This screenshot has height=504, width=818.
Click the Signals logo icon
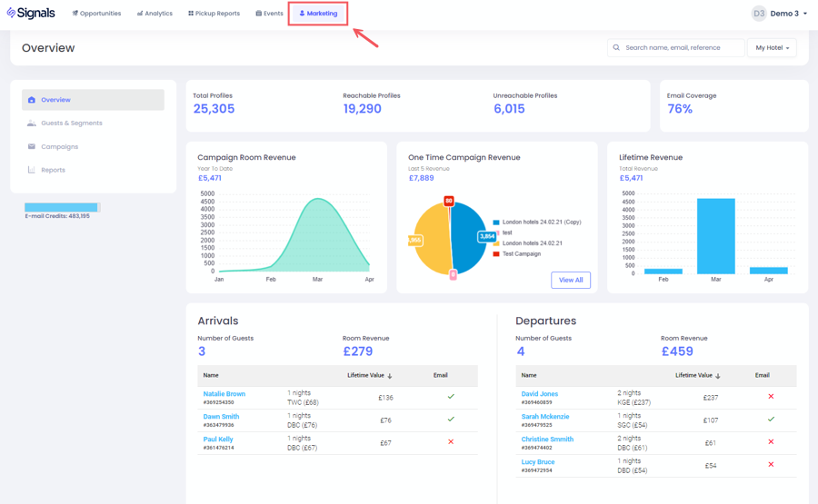(x=12, y=14)
